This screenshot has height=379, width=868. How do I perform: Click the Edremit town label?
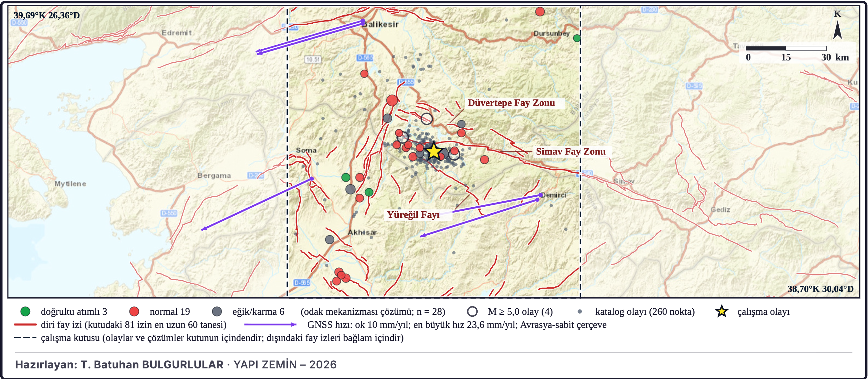pos(176,33)
